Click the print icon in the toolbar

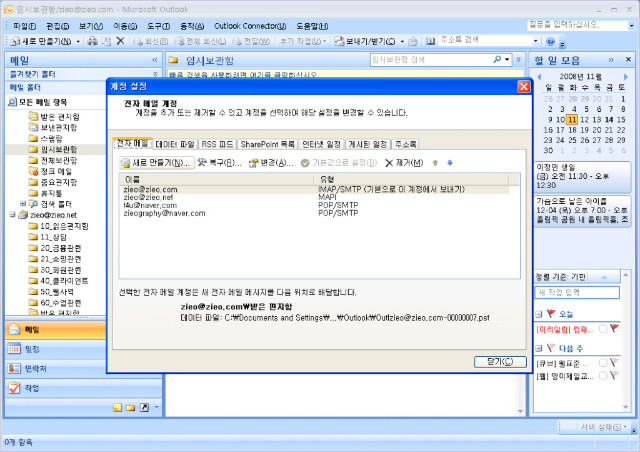[93, 41]
